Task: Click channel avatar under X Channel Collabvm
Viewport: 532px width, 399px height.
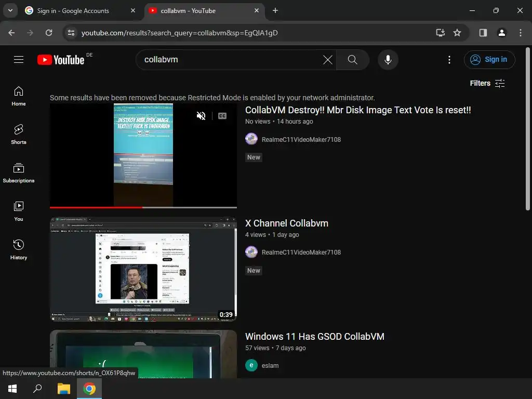Action: [251, 252]
